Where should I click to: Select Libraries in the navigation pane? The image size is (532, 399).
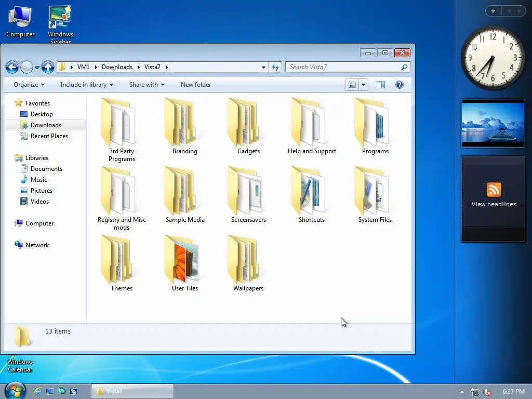32,158
